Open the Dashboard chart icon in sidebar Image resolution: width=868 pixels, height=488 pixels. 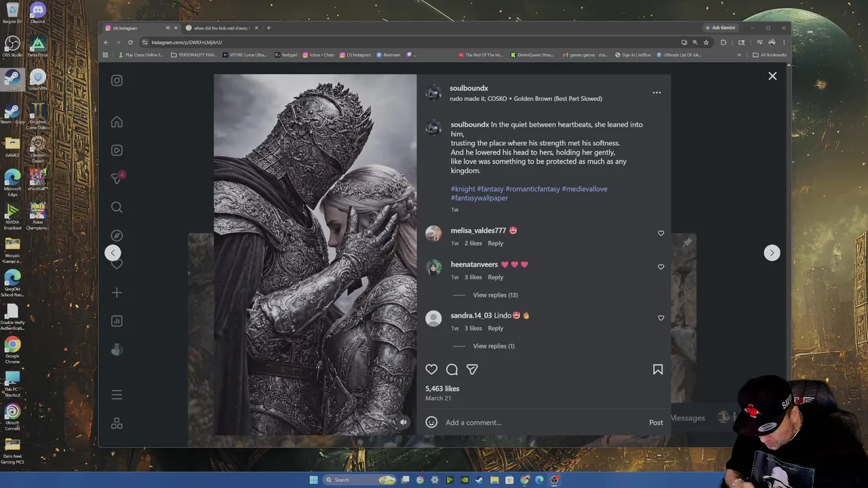(117, 321)
